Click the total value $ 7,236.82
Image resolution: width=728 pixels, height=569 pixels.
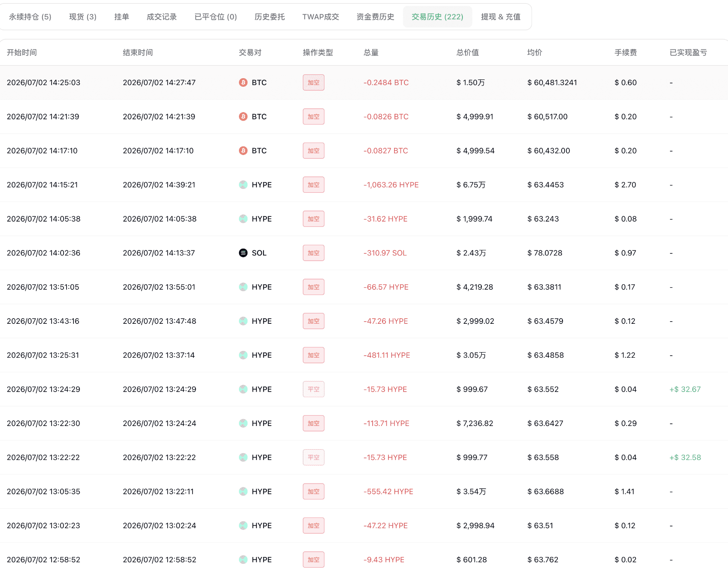click(475, 423)
